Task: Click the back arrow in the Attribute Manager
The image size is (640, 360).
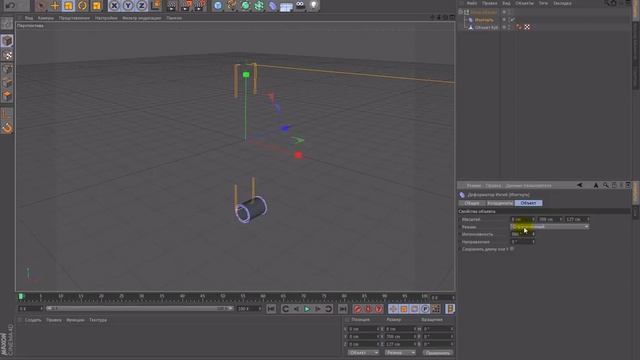Action: 580,185
